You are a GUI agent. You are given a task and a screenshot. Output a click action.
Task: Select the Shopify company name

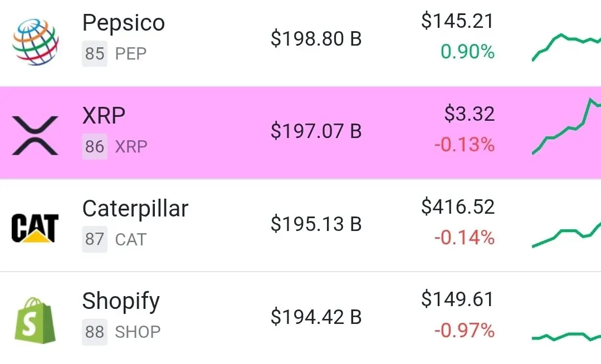point(121,302)
